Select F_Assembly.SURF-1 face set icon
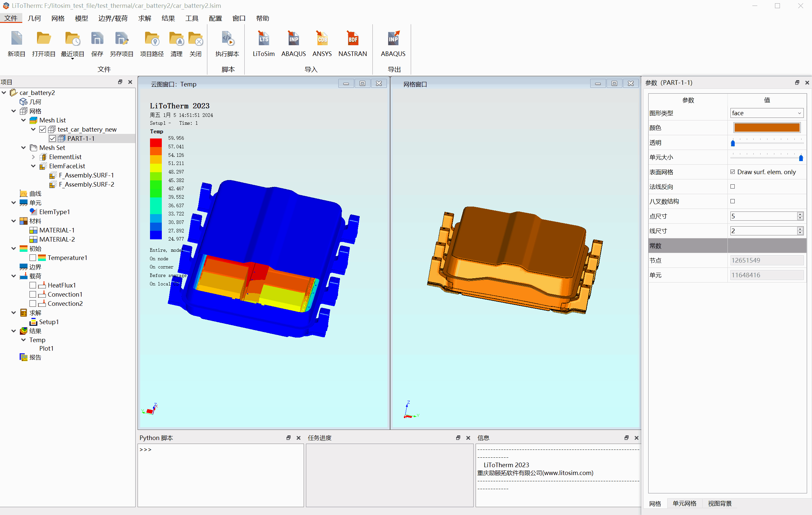 point(53,175)
